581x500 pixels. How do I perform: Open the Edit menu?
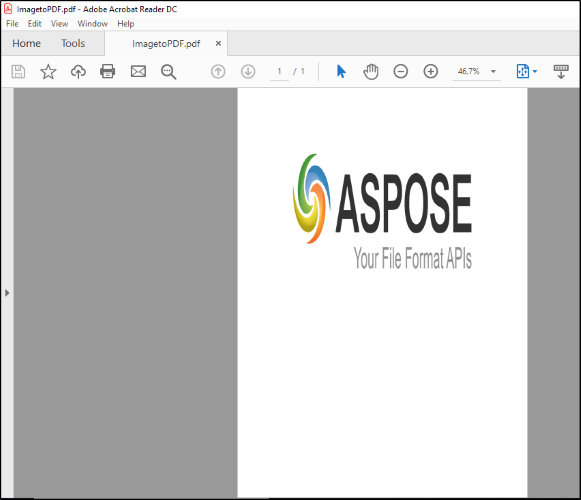tap(34, 24)
